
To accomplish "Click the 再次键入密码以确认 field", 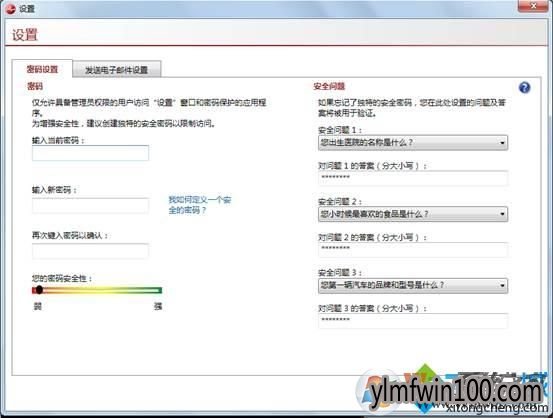I will 90,251.
